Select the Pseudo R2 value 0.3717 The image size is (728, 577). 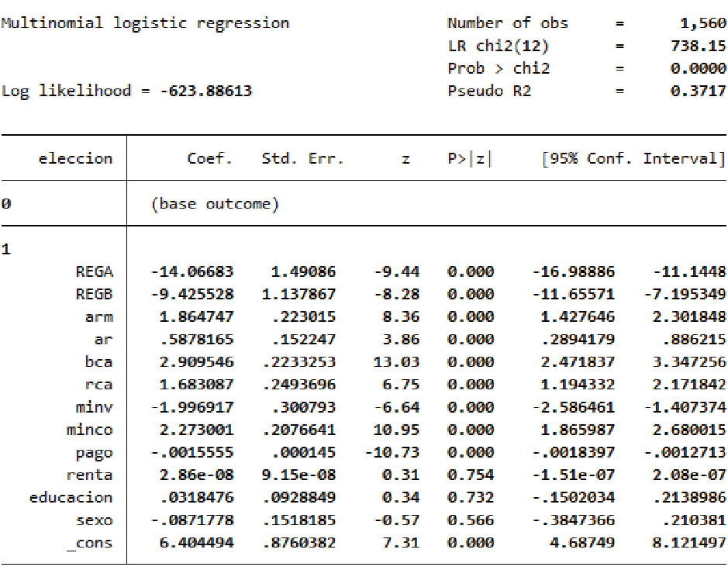click(698, 91)
